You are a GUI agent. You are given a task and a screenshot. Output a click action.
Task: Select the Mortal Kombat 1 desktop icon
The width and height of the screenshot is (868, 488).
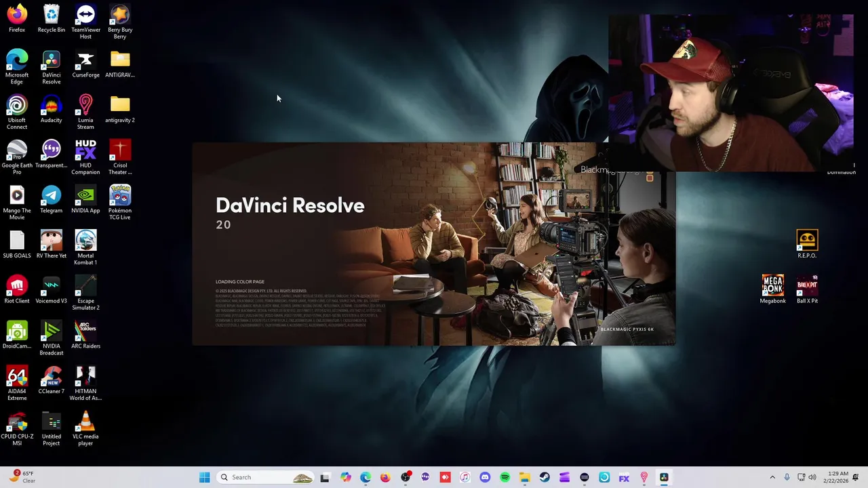point(85,248)
